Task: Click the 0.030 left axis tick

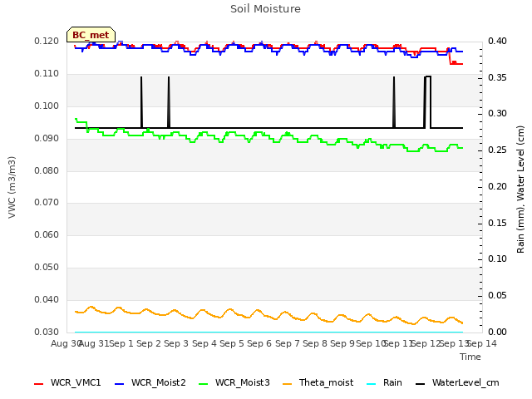Action: pos(47,332)
